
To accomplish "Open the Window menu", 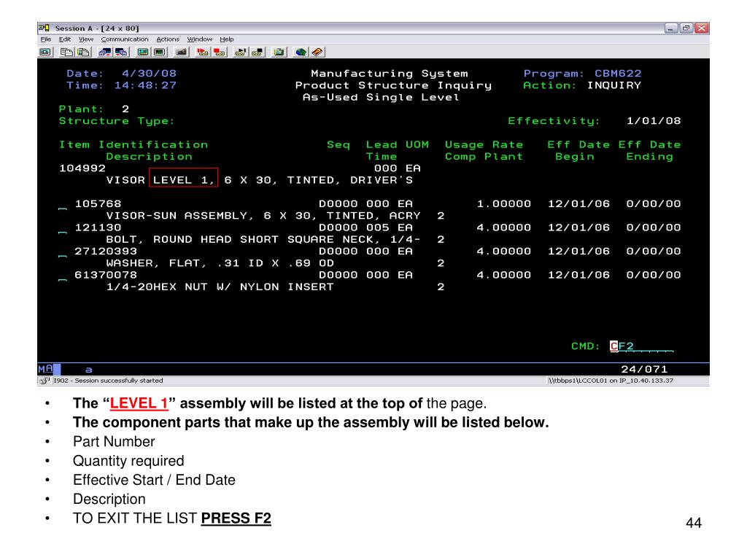I will click(199, 39).
